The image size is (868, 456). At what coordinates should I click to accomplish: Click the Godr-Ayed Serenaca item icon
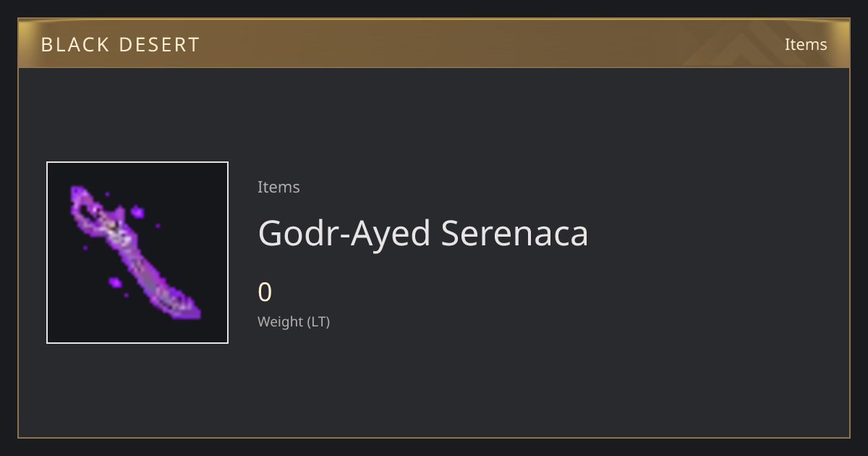coord(137,253)
